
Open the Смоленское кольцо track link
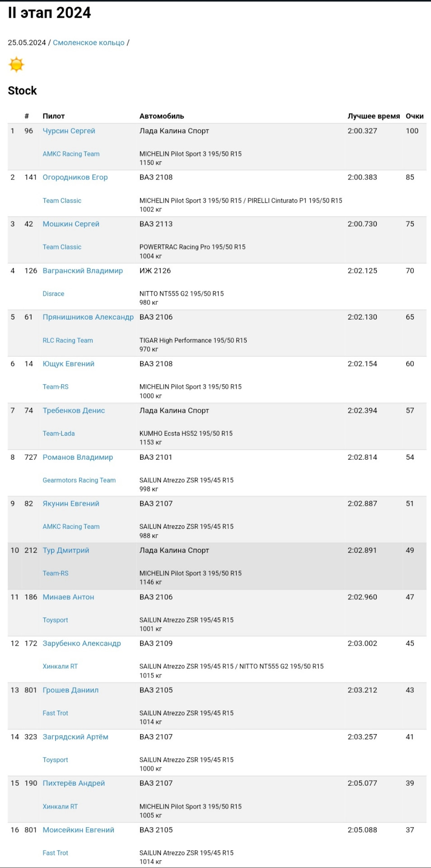tap(89, 42)
